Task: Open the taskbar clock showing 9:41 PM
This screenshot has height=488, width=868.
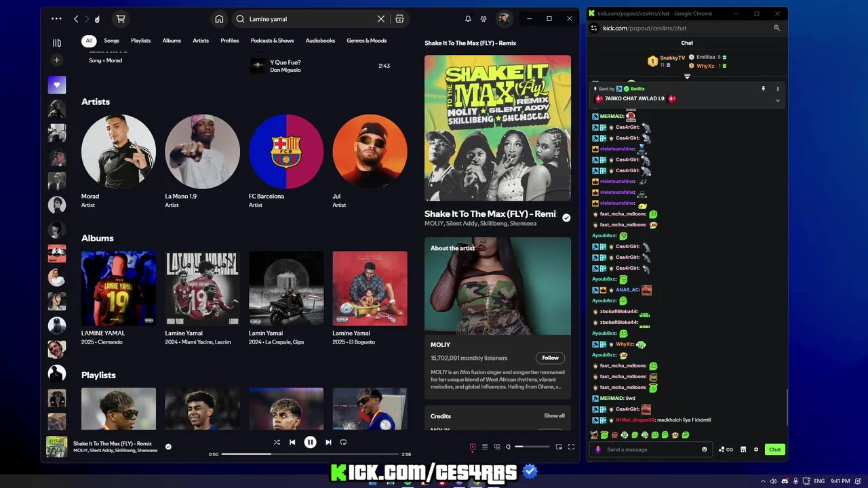Action: click(840, 481)
